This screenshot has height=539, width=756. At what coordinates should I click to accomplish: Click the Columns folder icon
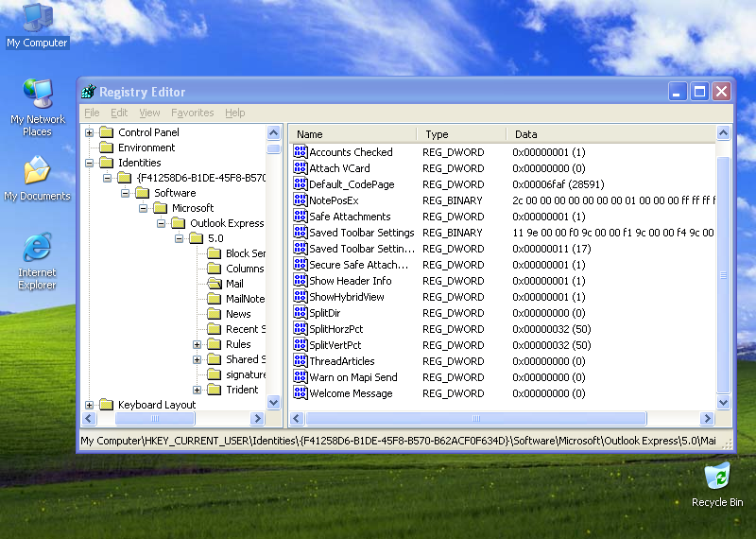(x=215, y=269)
